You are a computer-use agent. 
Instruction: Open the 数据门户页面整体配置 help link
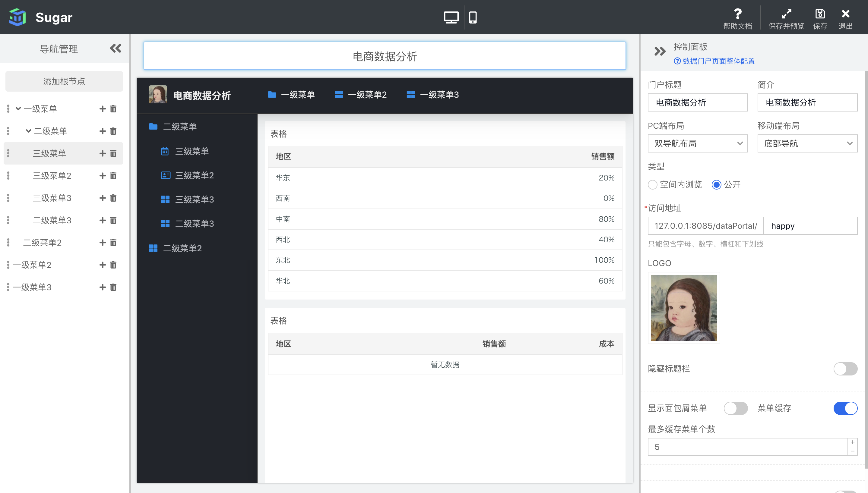714,61
